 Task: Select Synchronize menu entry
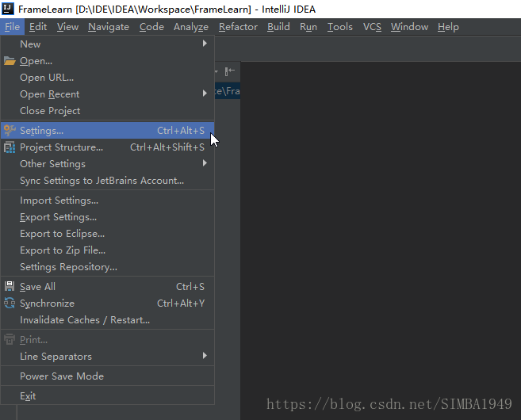coord(107,304)
